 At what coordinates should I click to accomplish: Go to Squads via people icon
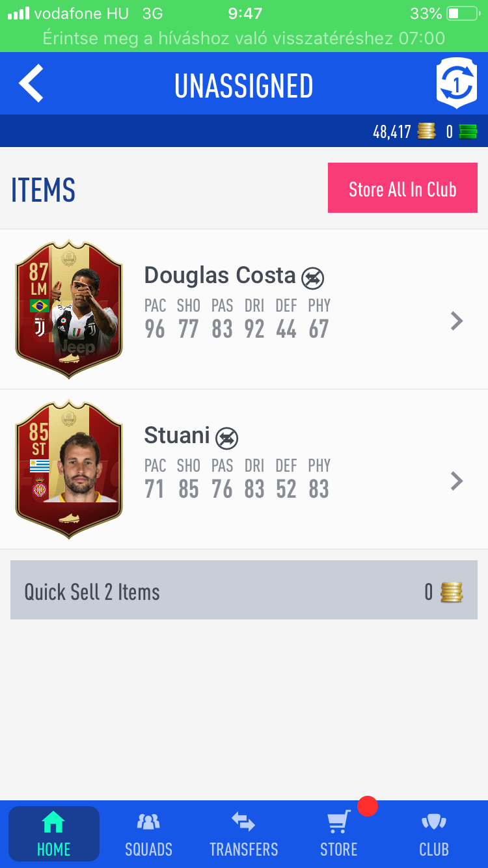tap(148, 822)
